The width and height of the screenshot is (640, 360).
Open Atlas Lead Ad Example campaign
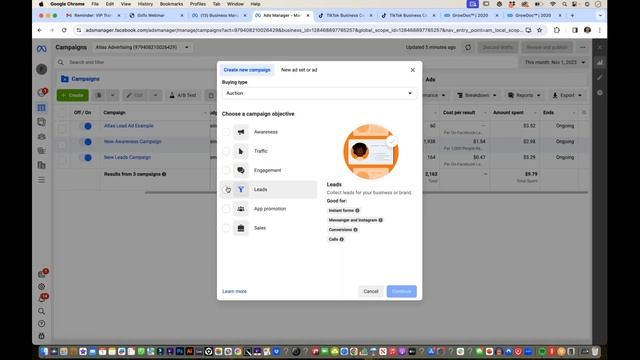coord(129,126)
